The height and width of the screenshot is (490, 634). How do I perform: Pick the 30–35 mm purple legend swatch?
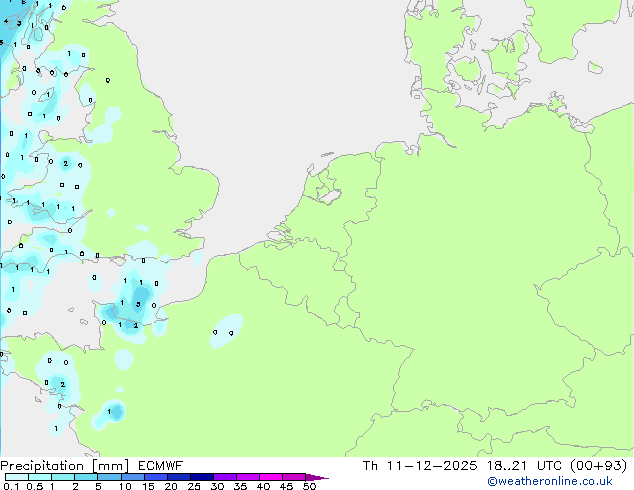[228, 477]
